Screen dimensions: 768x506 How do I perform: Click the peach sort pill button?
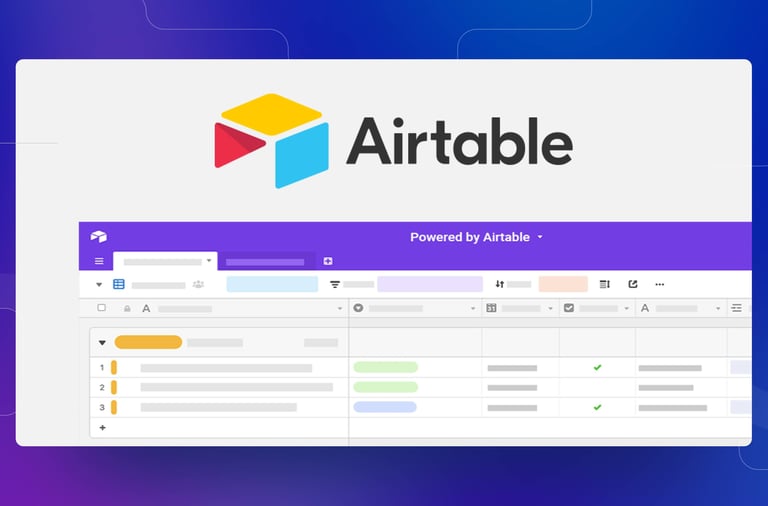tap(563, 284)
